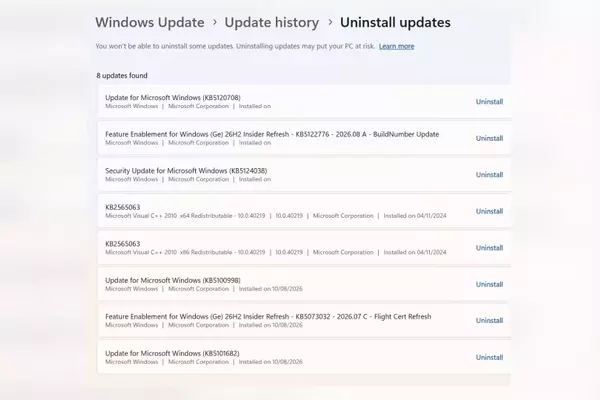The height and width of the screenshot is (400, 600).
Task: Uninstall update KB5100998
Action: (489, 284)
